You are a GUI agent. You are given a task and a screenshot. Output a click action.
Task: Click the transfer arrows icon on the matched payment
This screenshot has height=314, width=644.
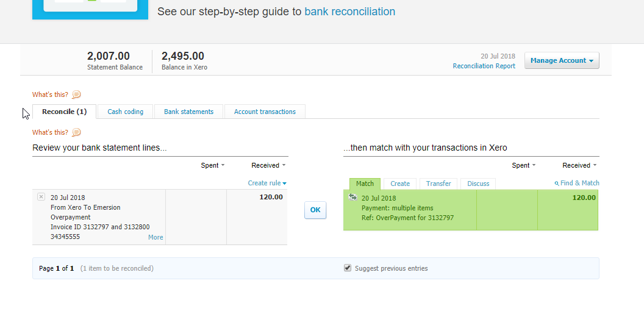352,197
